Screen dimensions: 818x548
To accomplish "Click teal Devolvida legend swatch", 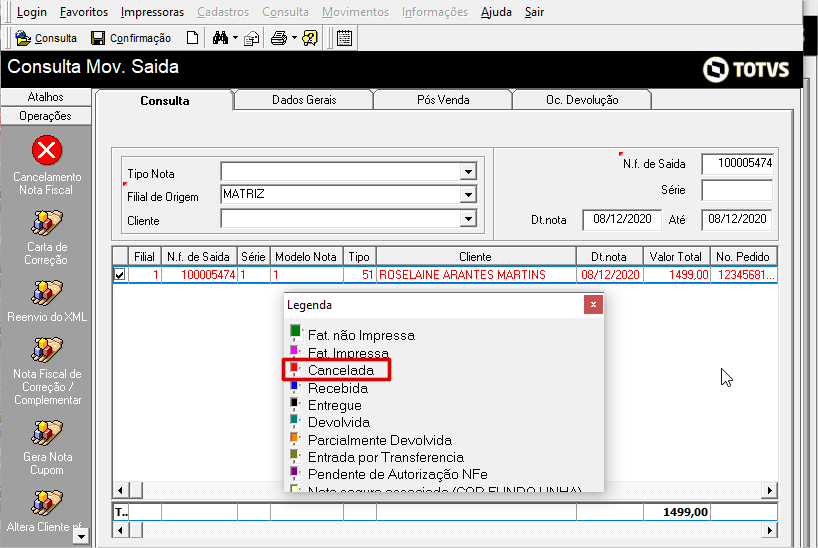I will 295,420.
